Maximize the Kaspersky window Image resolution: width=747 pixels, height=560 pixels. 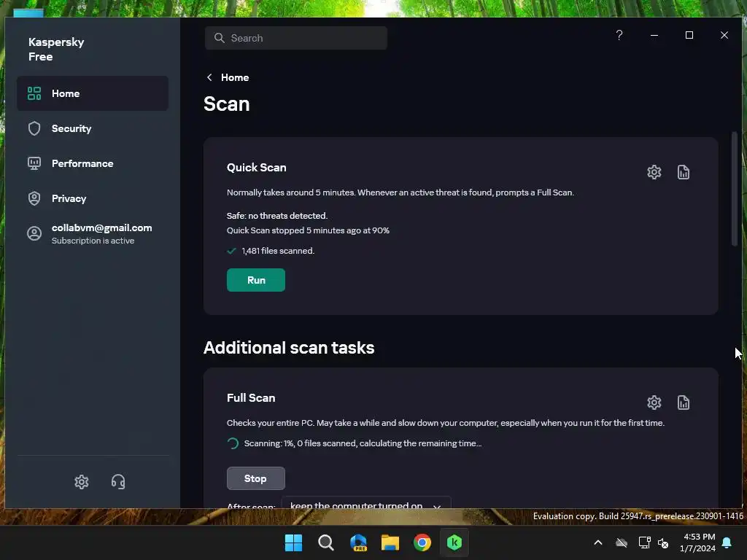(x=689, y=35)
